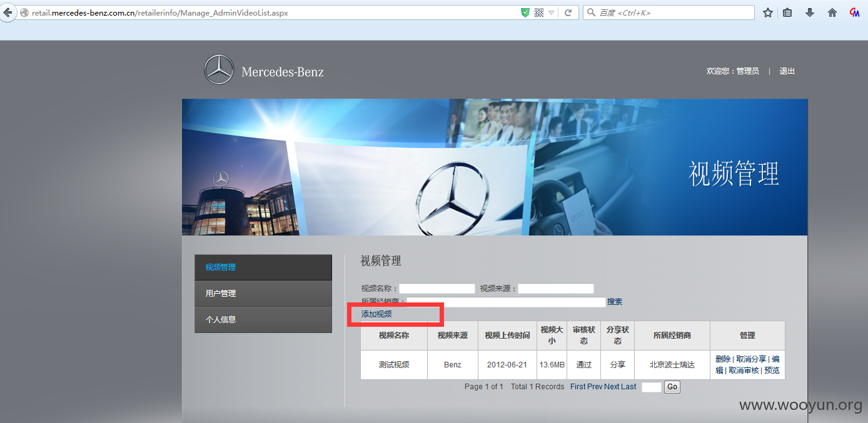Click the Prev pagination link

click(595, 387)
